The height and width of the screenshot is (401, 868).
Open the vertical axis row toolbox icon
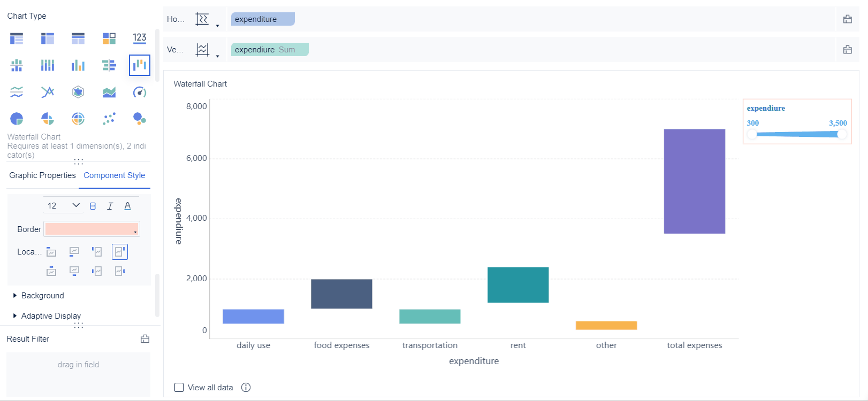pyautogui.click(x=847, y=50)
